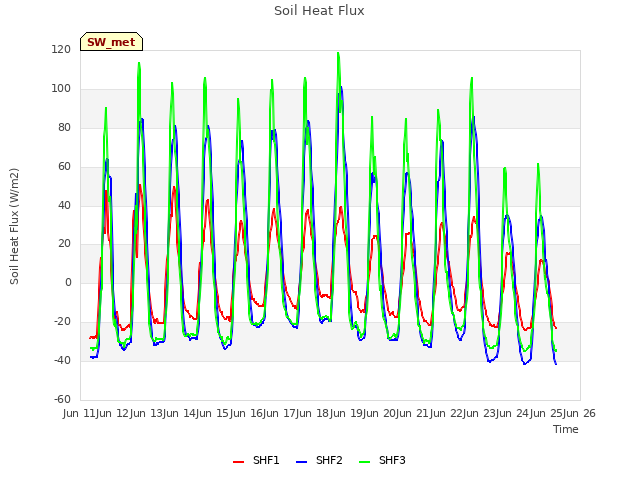Click the green SHF3 legend color marker
The height and width of the screenshot is (480, 640).
pyautogui.click(x=364, y=462)
